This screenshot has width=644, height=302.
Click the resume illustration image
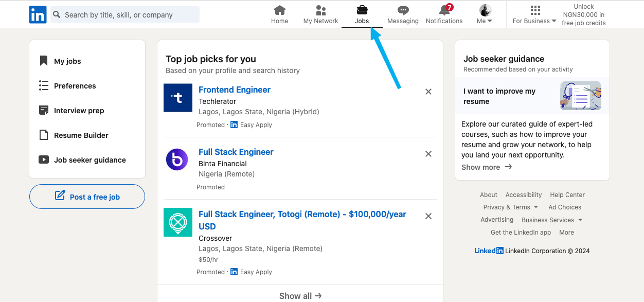coord(581,96)
